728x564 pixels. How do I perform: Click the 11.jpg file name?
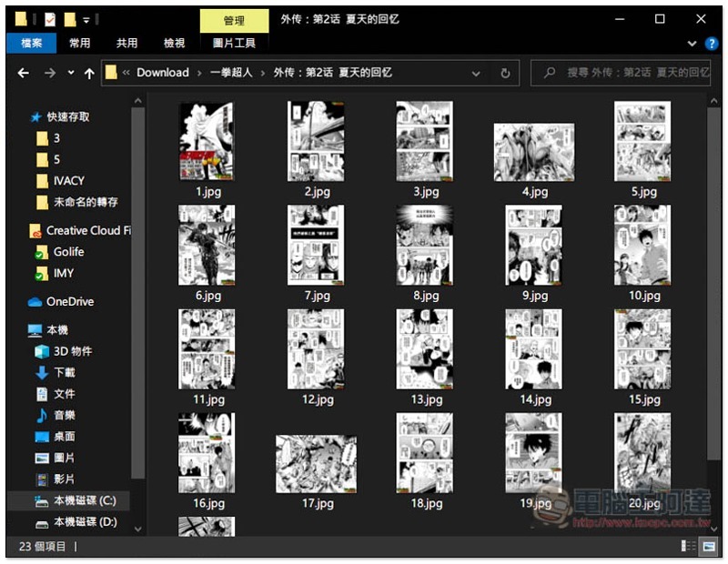tap(209, 399)
